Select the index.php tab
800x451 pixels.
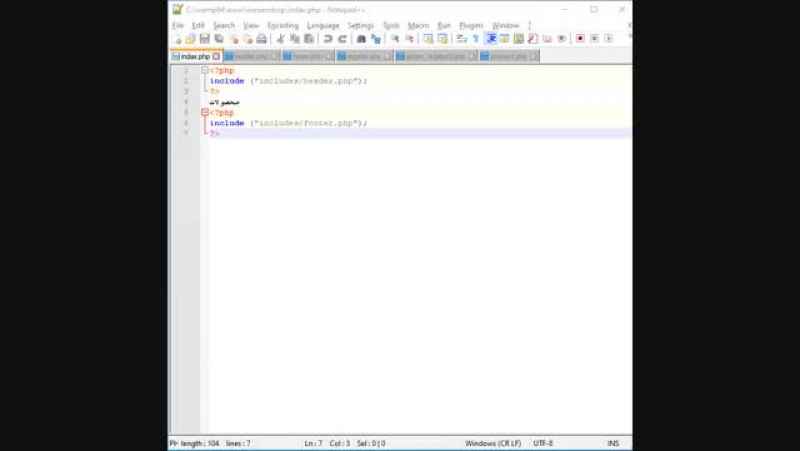coord(196,57)
